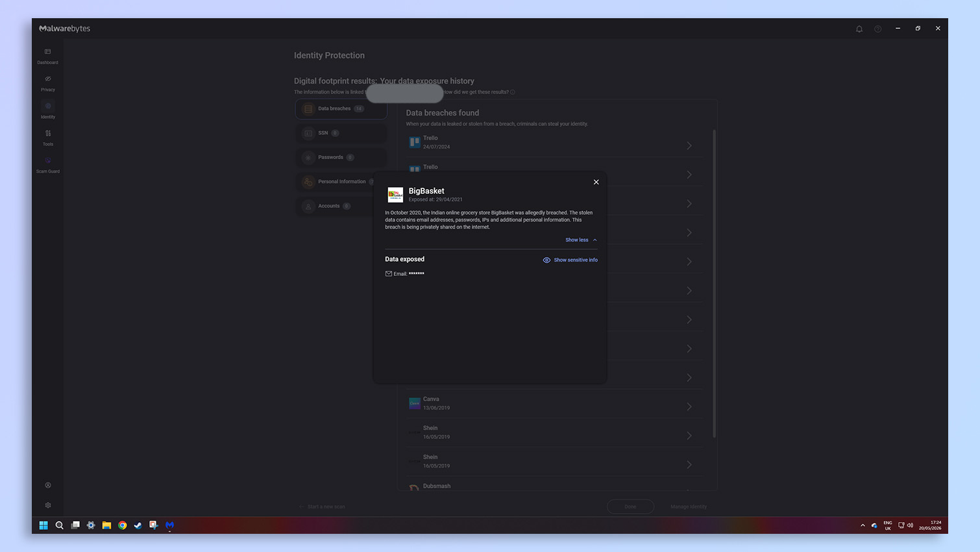Click the volume speaker tray icon
The image size is (980, 552).
pos(910,525)
